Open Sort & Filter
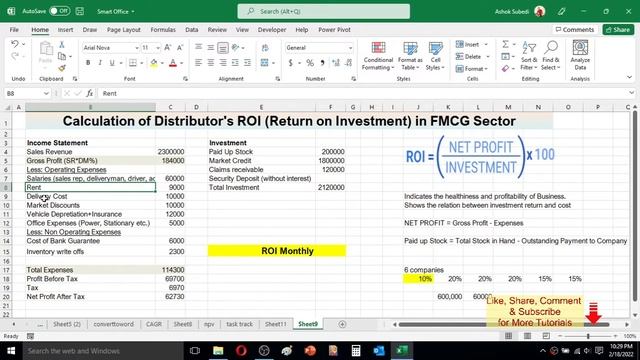Image resolution: width=640 pixels, height=360 pixels. [529, 56]
